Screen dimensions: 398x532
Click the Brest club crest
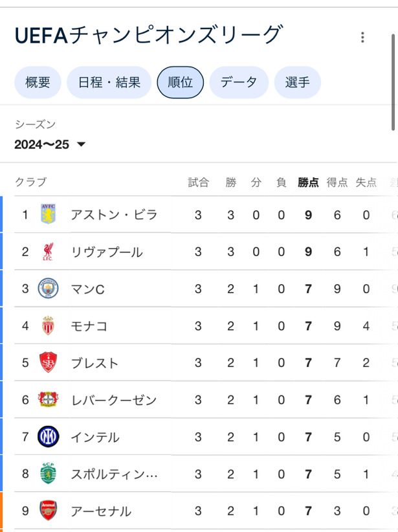tap(48, 362)
